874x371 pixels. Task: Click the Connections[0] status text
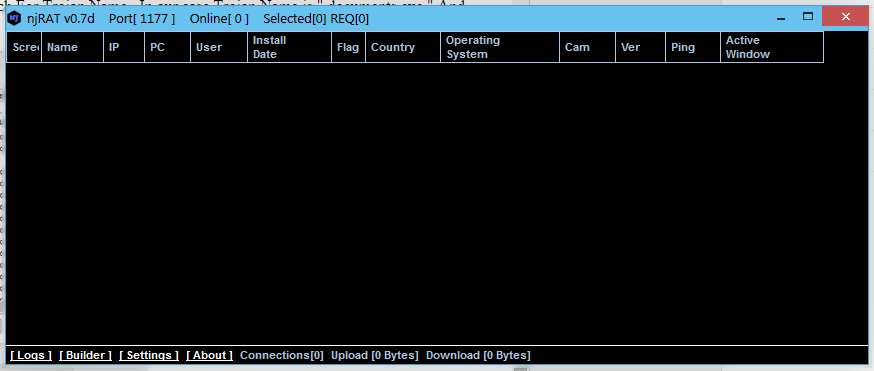(x=281, y=355)
